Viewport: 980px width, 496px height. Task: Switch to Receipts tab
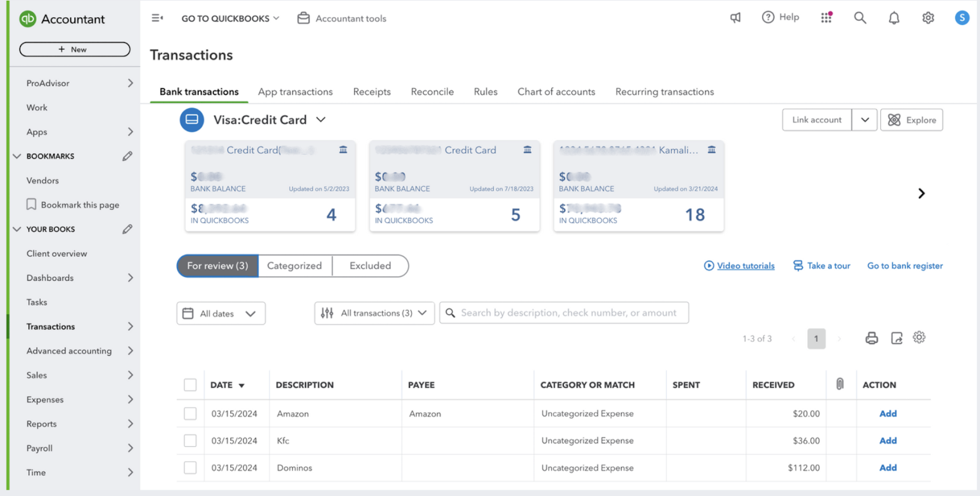tap(372, 92)
